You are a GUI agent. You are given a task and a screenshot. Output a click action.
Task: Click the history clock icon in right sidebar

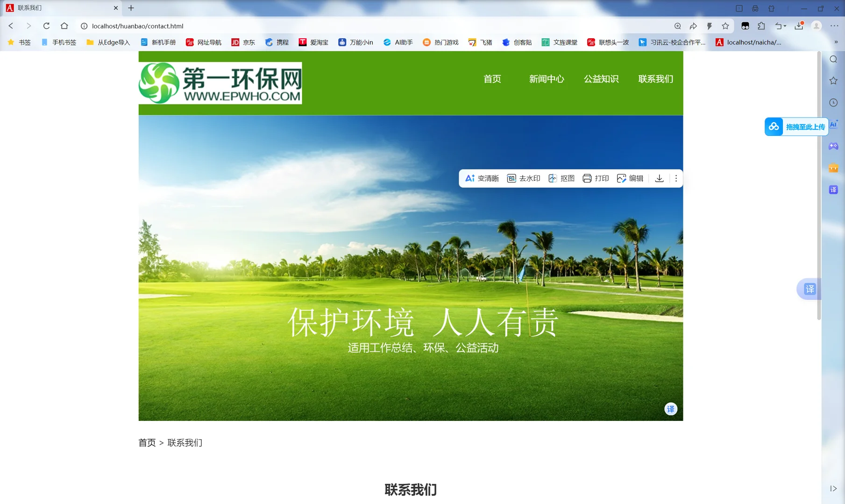click(833, 102)
